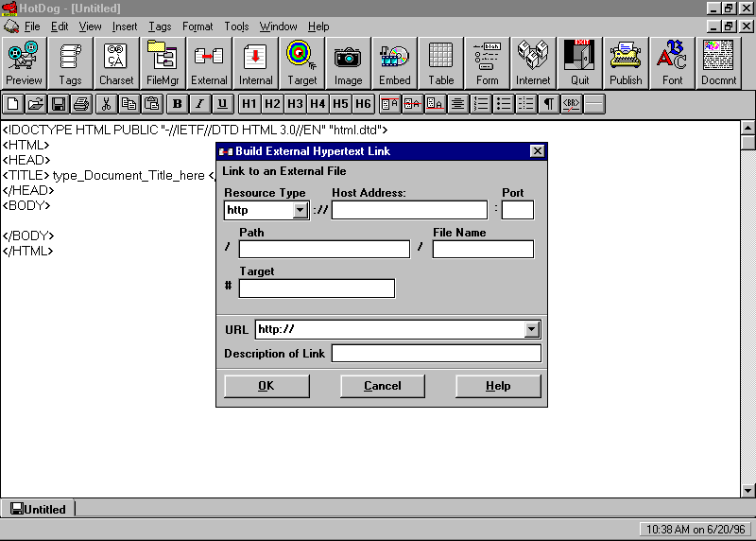
Task: Open the Preview toolbar button
Action: (x=24, y=63)
